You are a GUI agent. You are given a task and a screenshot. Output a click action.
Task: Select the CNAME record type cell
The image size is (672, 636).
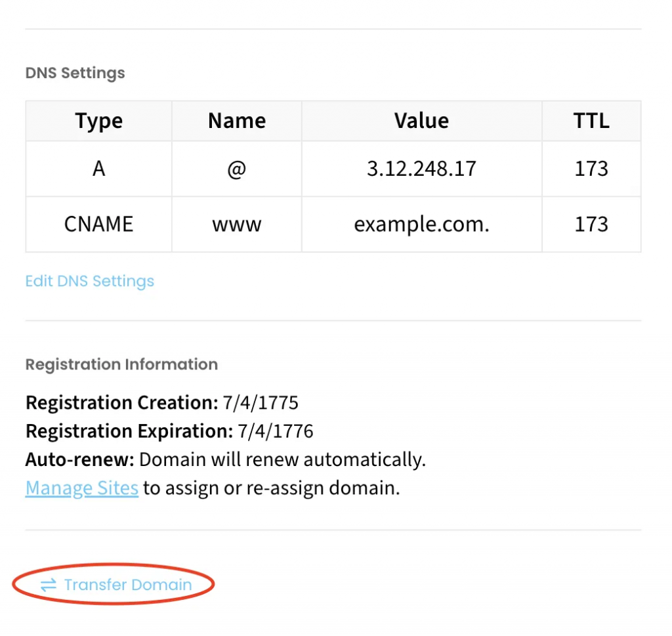coord(98,224)
